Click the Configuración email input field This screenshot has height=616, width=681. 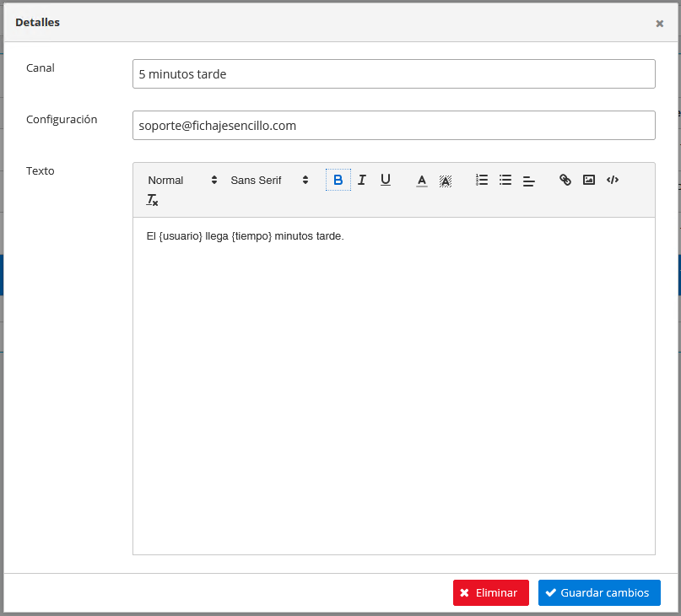pos(393,125)
